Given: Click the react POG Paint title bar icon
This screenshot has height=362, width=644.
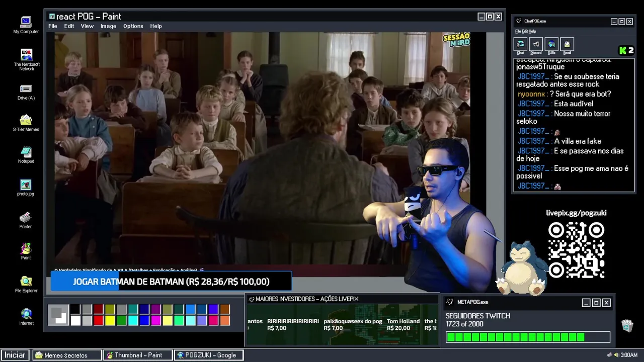Looking at the screenshot, I should click(x=52, y=17).
